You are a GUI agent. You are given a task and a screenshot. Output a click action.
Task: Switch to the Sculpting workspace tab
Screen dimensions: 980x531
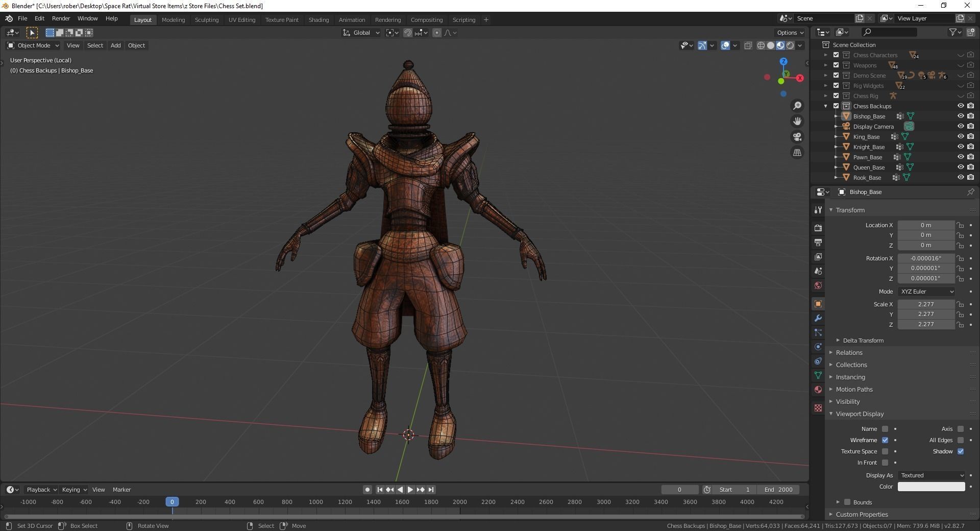pos(206,20)
